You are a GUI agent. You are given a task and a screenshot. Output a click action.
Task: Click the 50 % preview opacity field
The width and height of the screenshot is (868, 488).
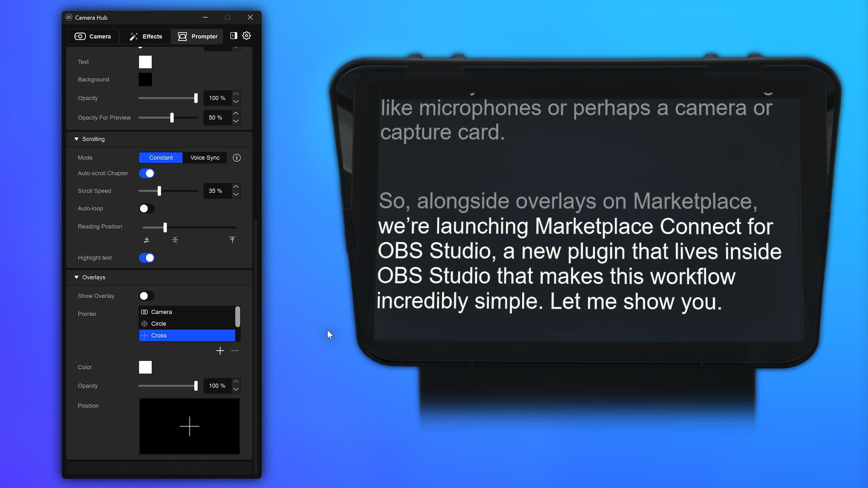point(217,117)
